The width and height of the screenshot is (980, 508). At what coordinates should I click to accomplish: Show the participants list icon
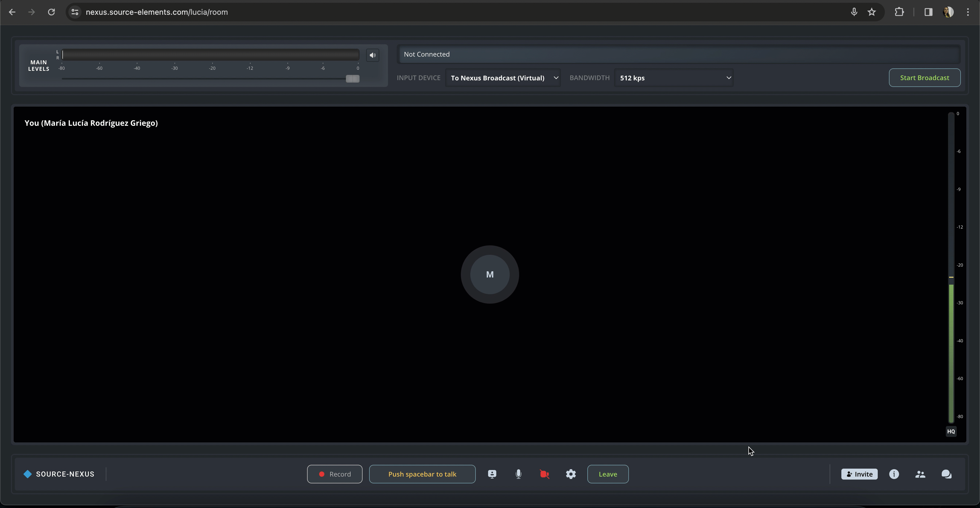click(x=920, y=474)
